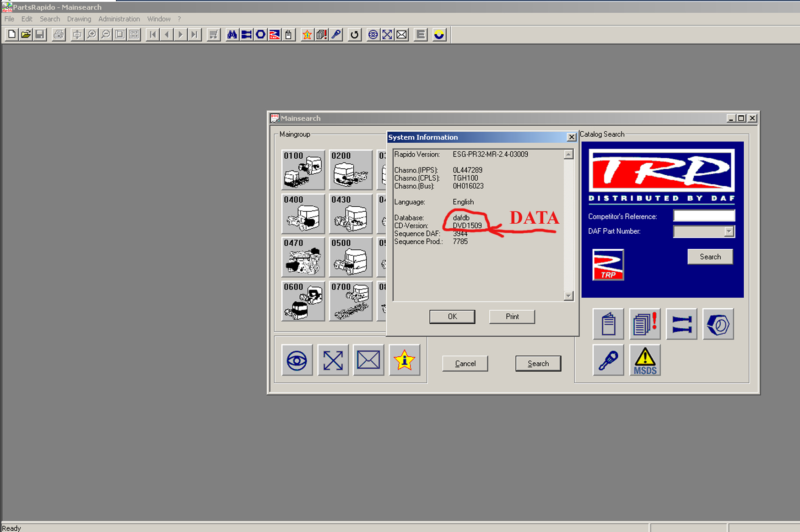
Task: Open the Administration menu
Action: [119, 19]
